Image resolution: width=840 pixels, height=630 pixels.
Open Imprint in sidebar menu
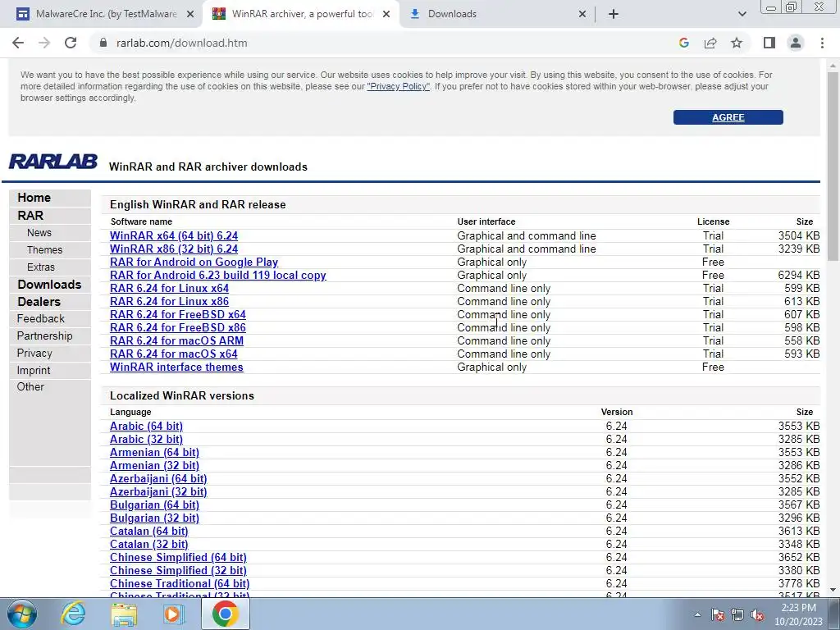click(x=33, y=370)
